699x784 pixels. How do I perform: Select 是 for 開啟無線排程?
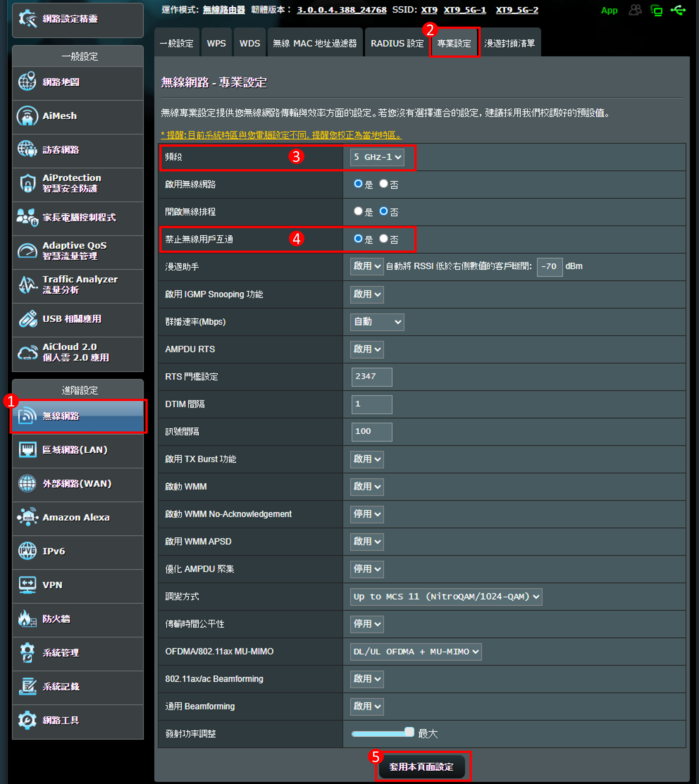tap(358, 211)
